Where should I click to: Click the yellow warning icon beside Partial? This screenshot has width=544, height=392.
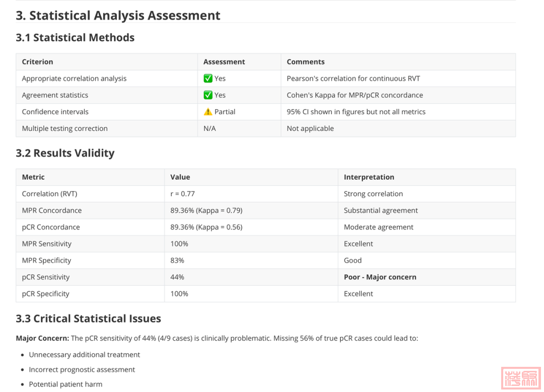208,112
